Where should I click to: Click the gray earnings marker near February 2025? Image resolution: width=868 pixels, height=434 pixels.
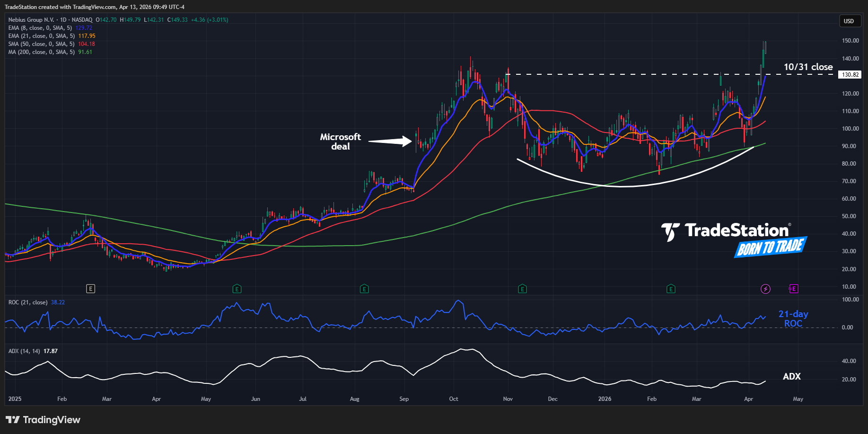pyautogui.click(x=90, y=289)
